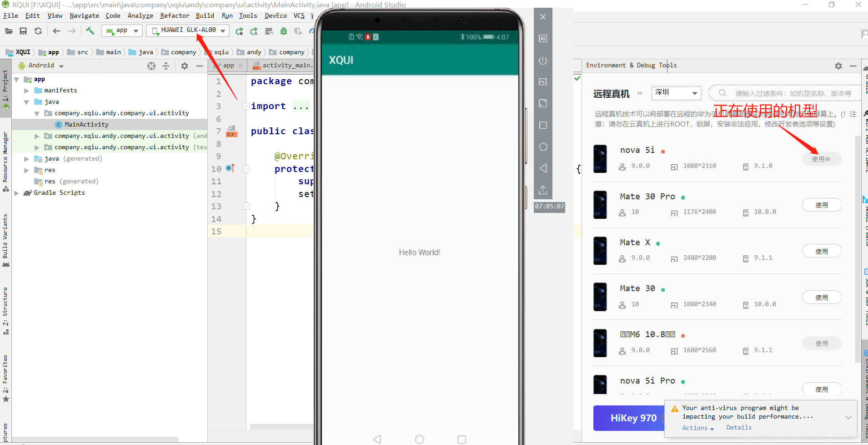The width and height of the screenshot is (868, 445).
Task: Expand the manifests folder
Action: tap(26, 91)
